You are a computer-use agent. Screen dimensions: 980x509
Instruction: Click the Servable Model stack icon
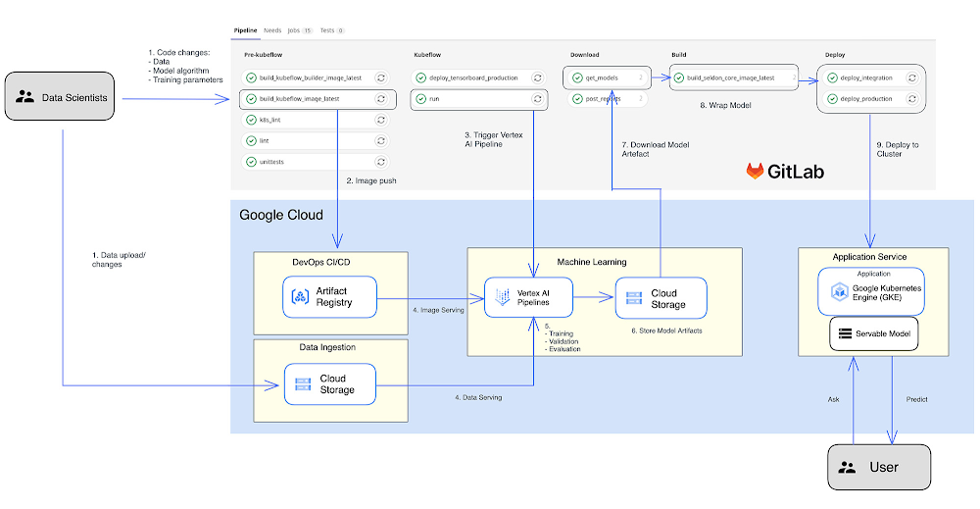(x=845, y=333)
